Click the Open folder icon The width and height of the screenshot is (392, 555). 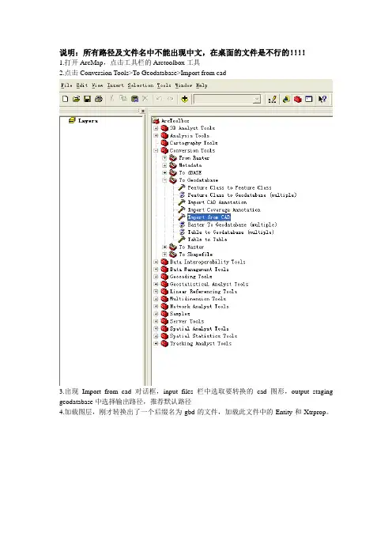pyautogui.click(x=76, y=99)
